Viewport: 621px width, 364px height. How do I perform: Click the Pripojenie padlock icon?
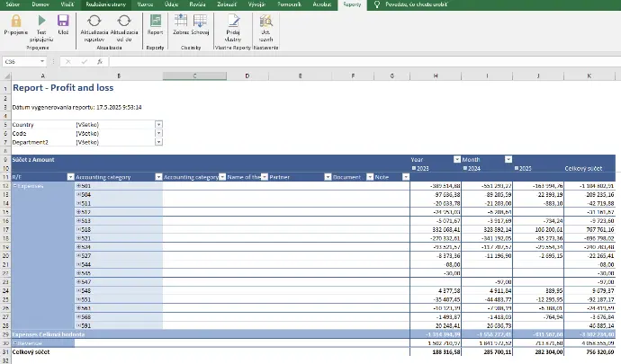pyautogui.click(x=16, y=21)
